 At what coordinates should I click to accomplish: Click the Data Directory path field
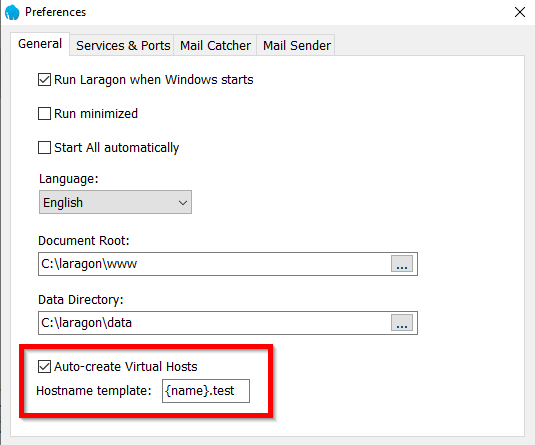[215, 323]
